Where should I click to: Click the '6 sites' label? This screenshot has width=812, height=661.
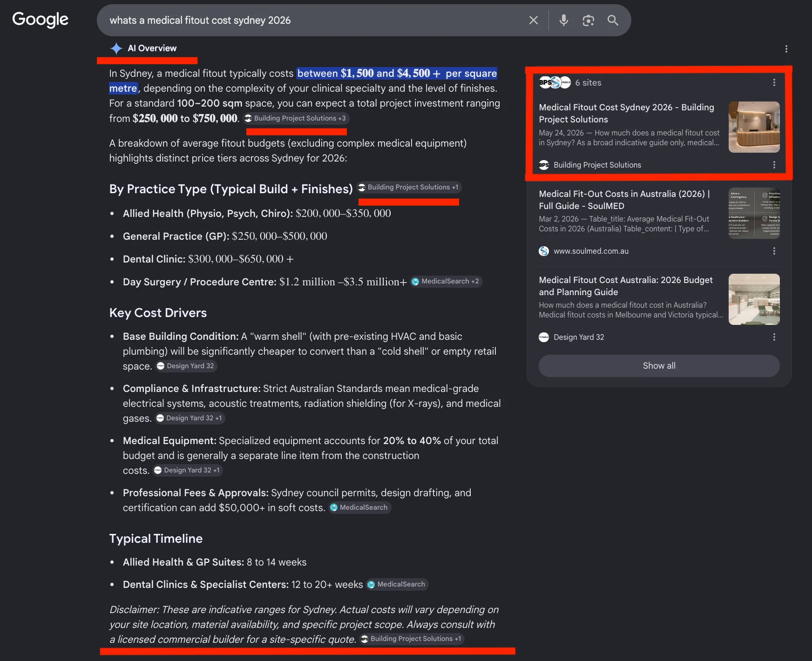588,82
